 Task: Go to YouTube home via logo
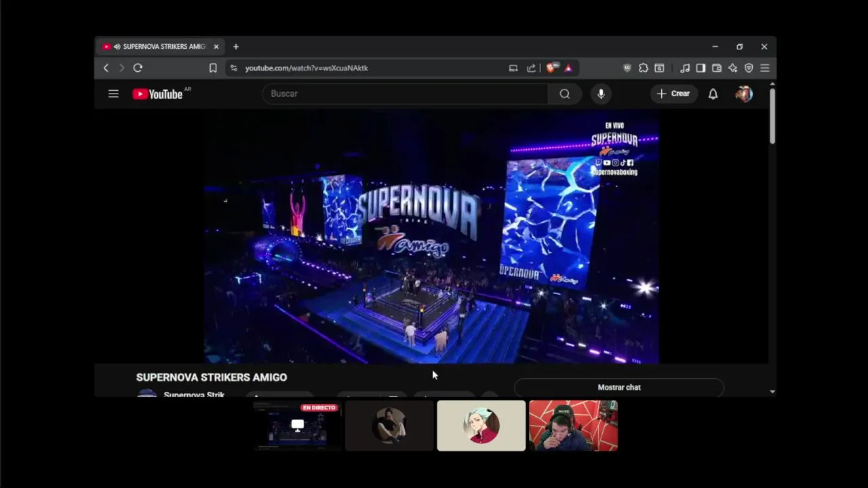click(157, 94)
